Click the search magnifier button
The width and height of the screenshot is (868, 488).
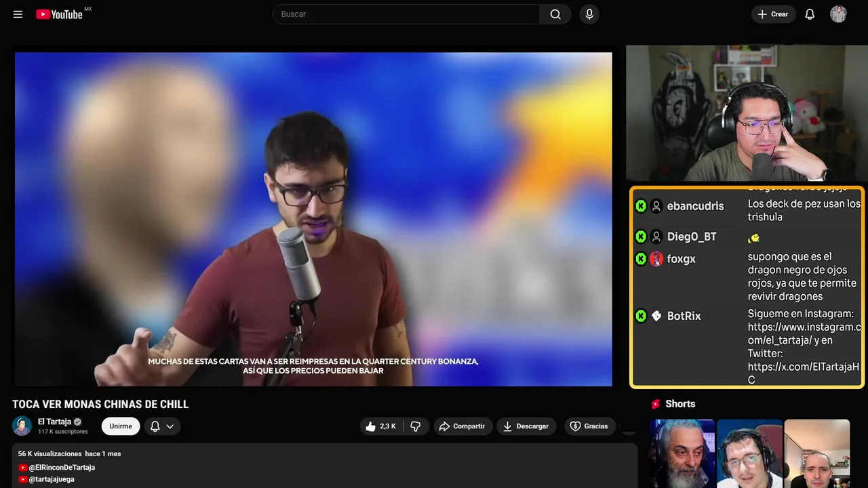pos(555,14)
